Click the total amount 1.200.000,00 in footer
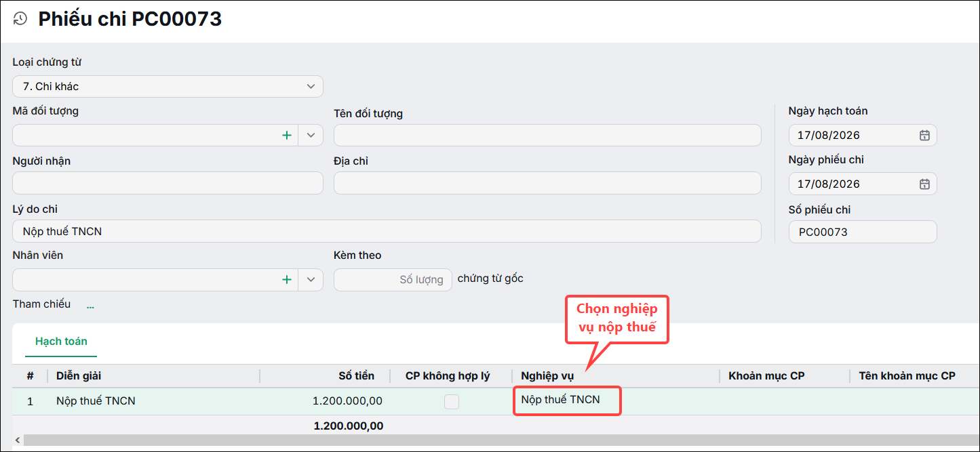The image size is (980, 452). [349, 426]
